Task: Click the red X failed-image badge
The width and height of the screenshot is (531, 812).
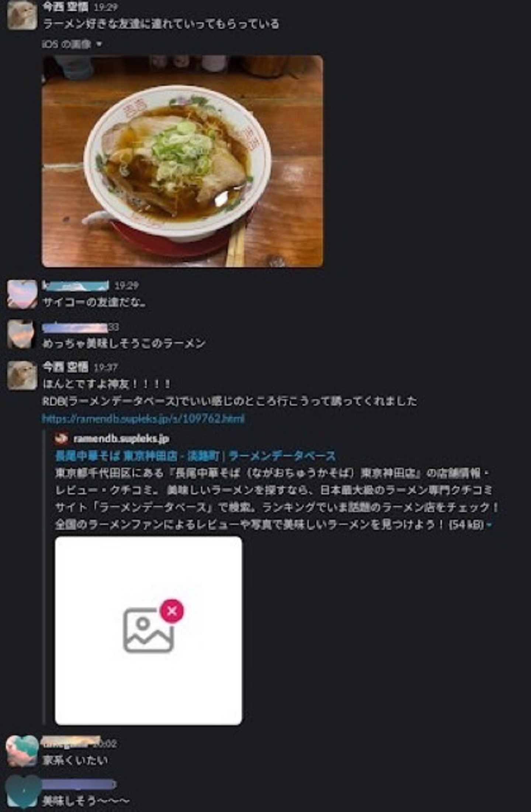Action: (172, 611)
